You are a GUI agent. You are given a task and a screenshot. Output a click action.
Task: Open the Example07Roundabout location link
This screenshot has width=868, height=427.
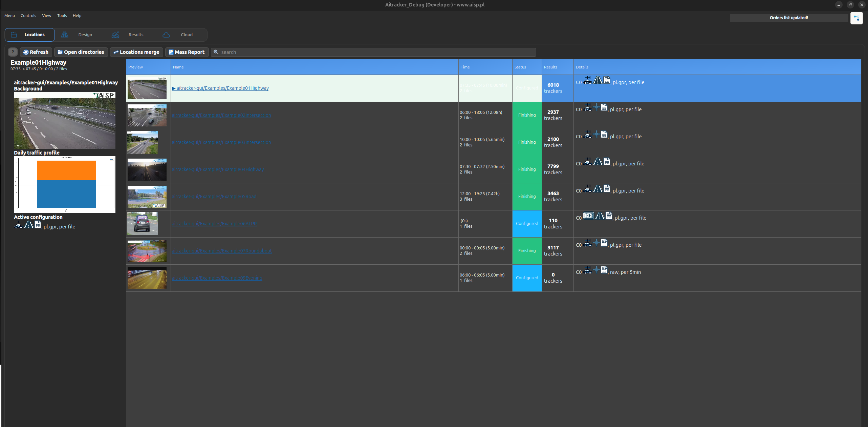click(222, 251)
